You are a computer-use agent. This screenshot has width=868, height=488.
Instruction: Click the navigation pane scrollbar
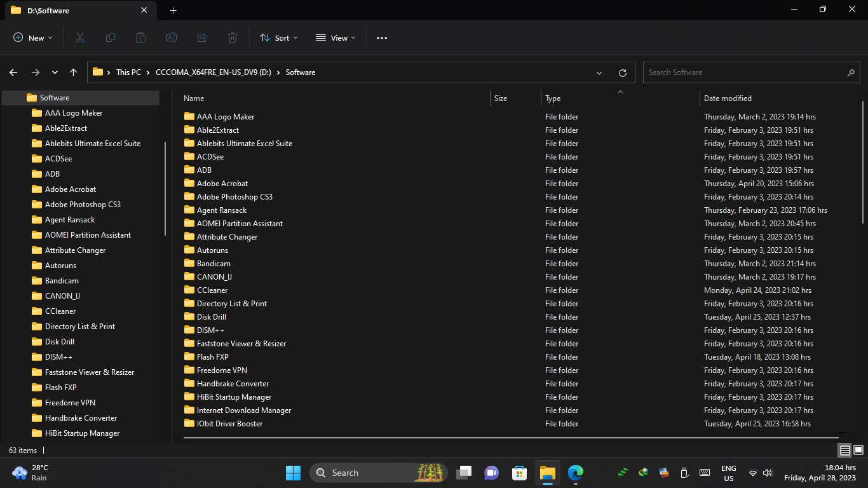tap(166, 189)
